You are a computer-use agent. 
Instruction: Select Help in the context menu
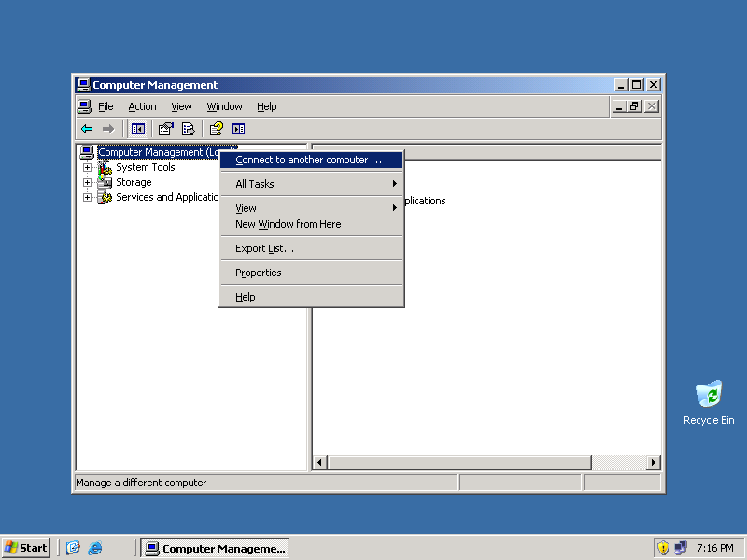(311, 297)
